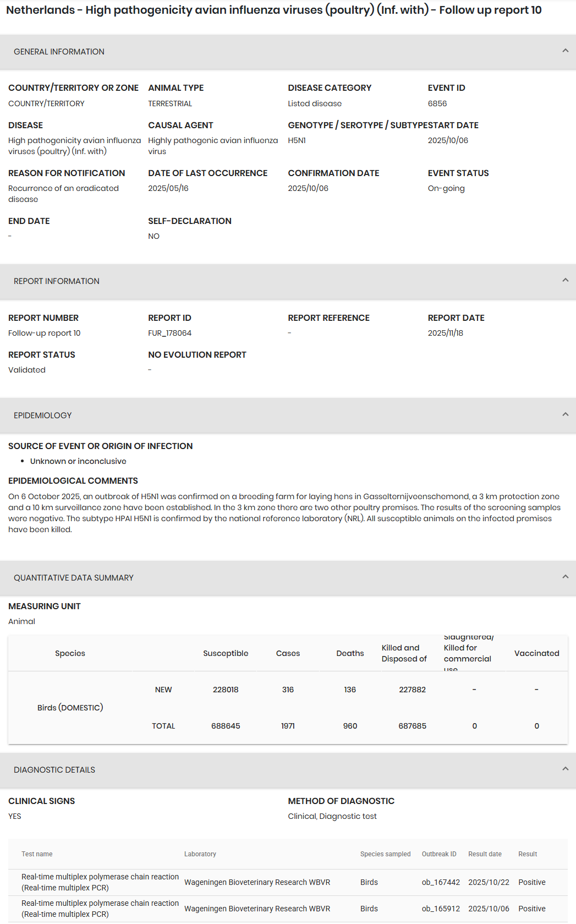Screen dimensions: 576x924
Task: Click the Result column header
Action: pos(527,854)
